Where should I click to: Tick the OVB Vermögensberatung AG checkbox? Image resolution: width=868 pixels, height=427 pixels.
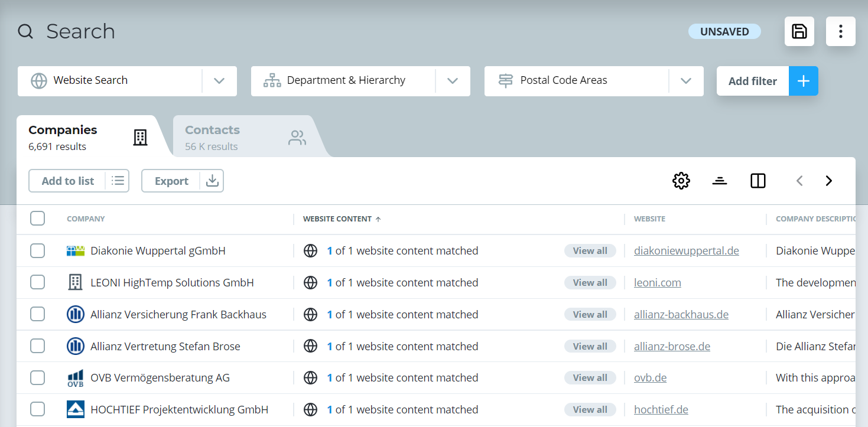coord(37,378)
